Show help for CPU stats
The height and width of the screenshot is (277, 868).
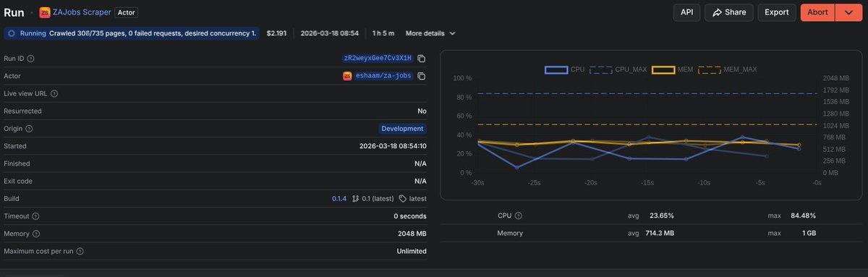tap(518, 216)
